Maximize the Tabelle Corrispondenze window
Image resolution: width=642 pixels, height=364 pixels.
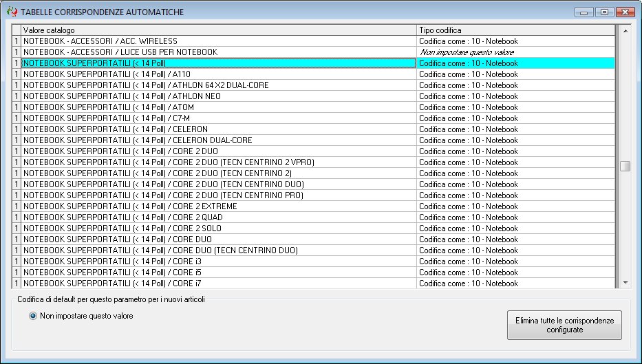click(x=604, y=12)
